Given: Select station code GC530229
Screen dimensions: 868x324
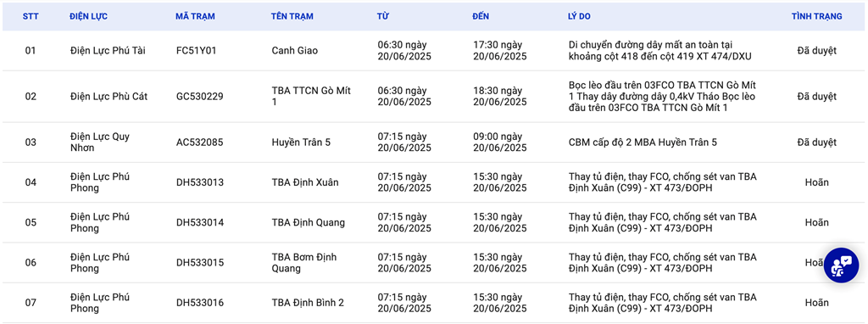Looking at the screenshot, I should pos(200,97).
